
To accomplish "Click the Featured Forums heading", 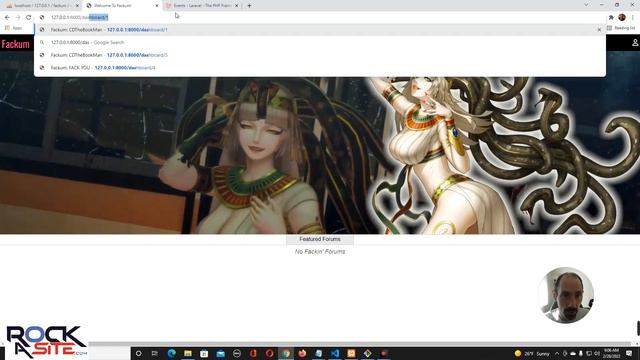I will pos(320,239).
